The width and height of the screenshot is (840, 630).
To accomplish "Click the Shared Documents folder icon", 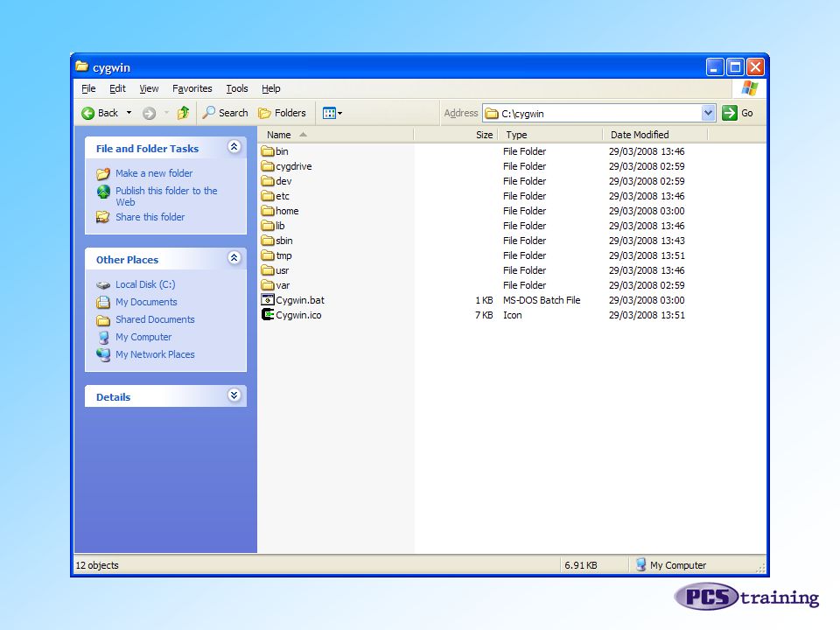I will coord(103,320).
